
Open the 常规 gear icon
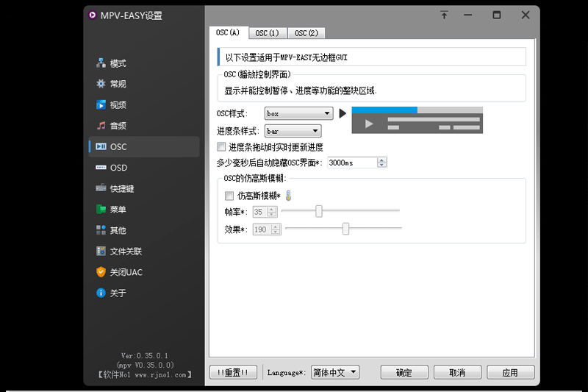pos(101,84)
